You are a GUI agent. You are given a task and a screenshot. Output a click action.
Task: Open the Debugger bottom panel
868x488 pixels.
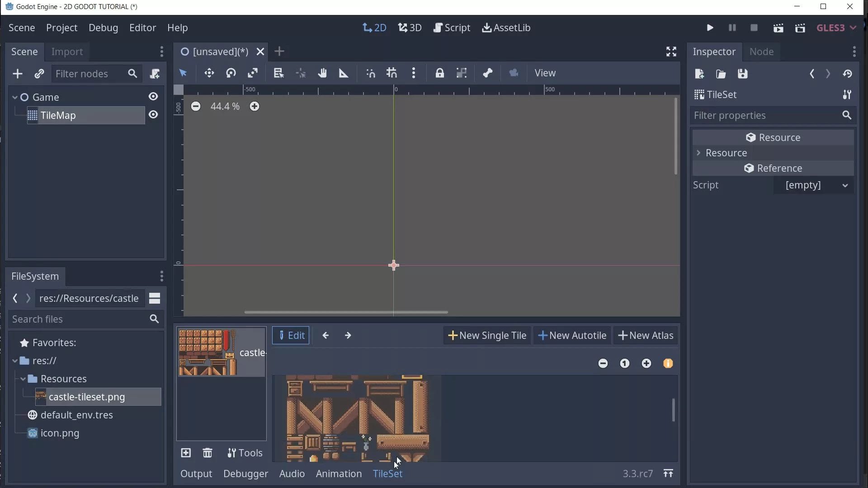(245, 474)
